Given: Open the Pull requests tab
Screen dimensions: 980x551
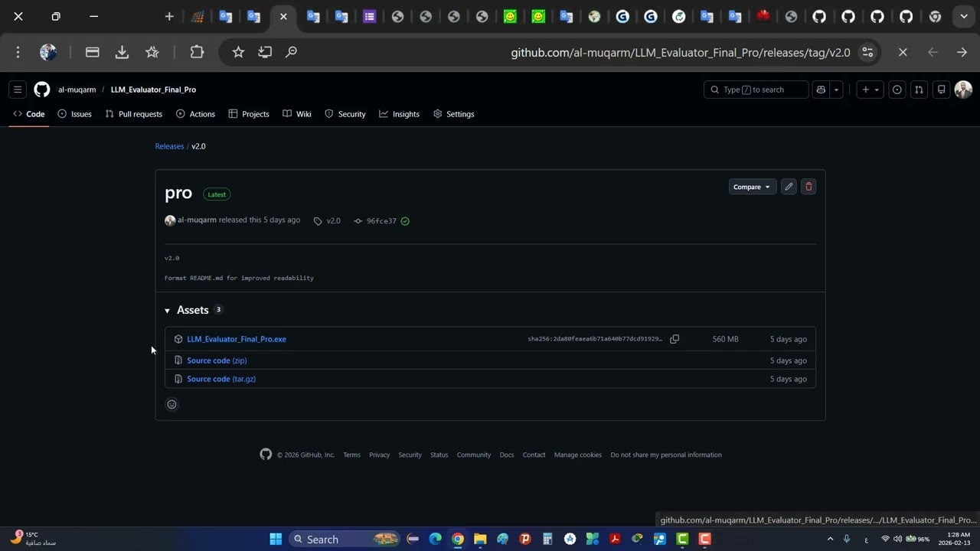Looking at the screenshot, I should pyautogui.click(x=134, y=114).
